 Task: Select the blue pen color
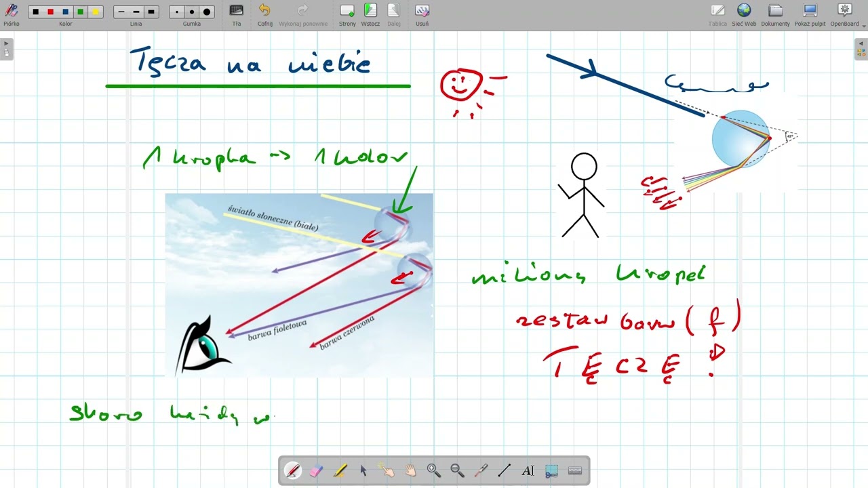click(66, 12)
